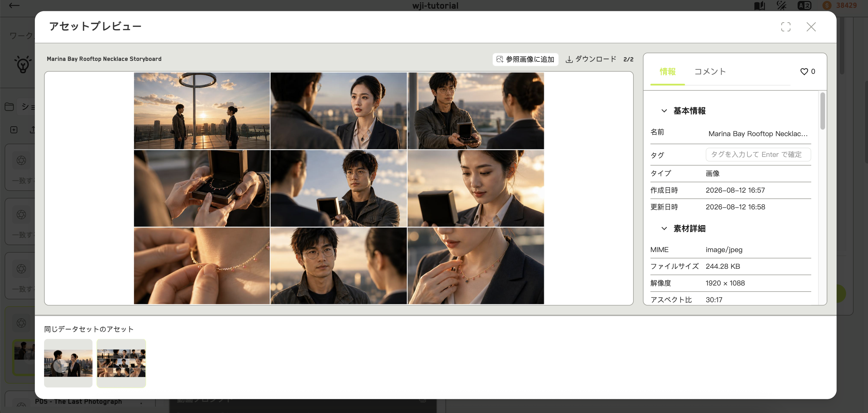Click the updated date 2026-08-12 16:58

735,207
